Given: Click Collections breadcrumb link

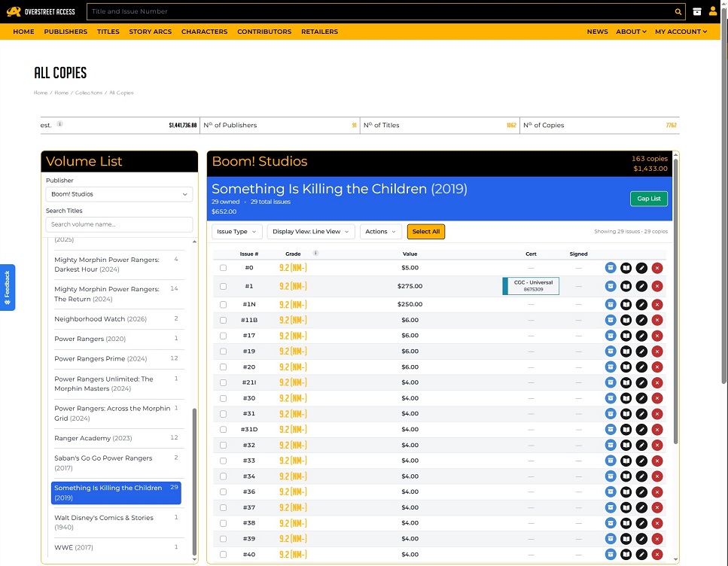Looking at the screenshot, I should pyautogui.click(x=89, y=93).
